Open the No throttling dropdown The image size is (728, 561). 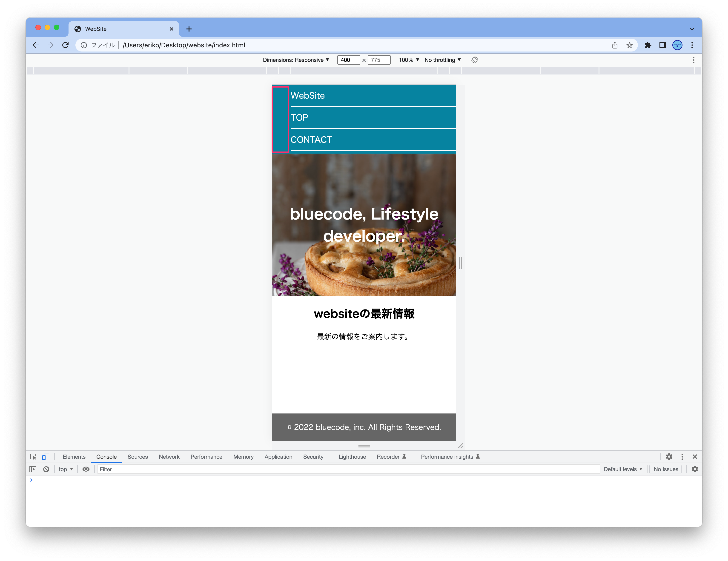[x=442, y=60]
